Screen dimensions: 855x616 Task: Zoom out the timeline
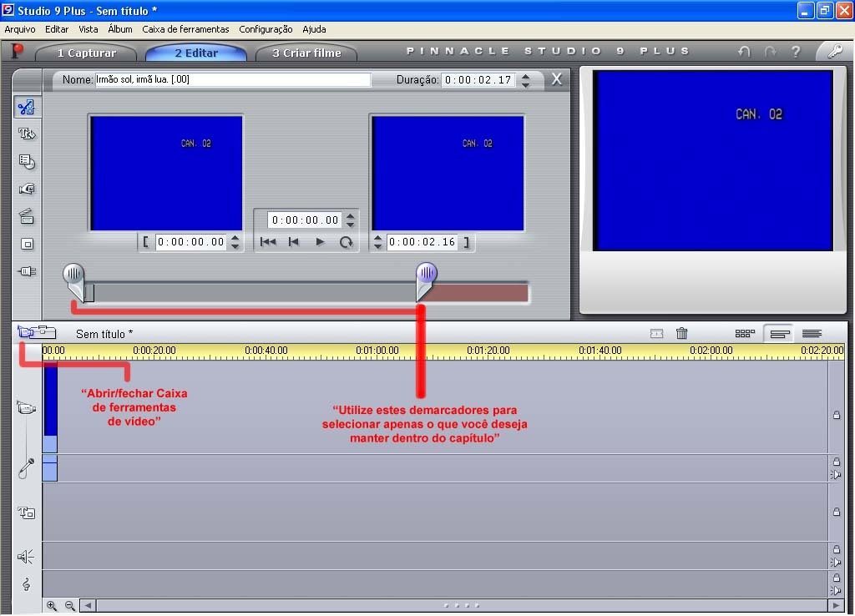click(70, 606)
